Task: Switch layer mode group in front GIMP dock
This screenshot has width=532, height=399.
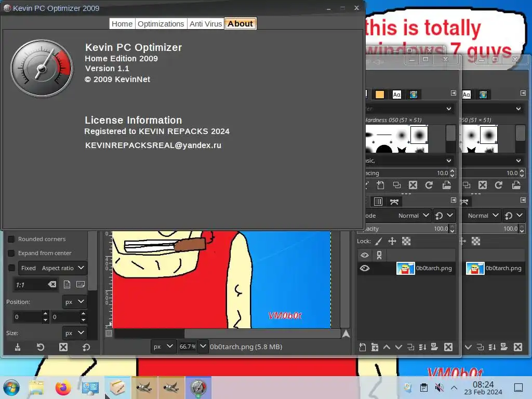Action: tap(444, 216)
